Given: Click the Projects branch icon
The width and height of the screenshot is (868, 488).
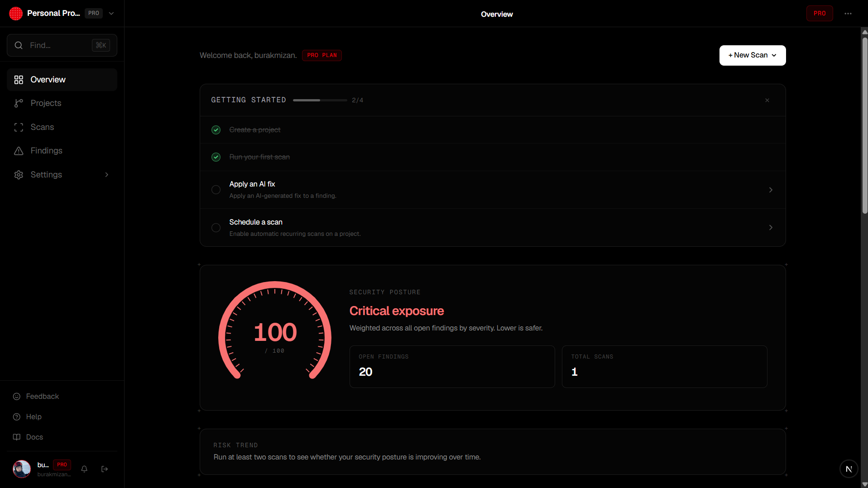Looking at the screenshot, I should [x=19, y=103].
